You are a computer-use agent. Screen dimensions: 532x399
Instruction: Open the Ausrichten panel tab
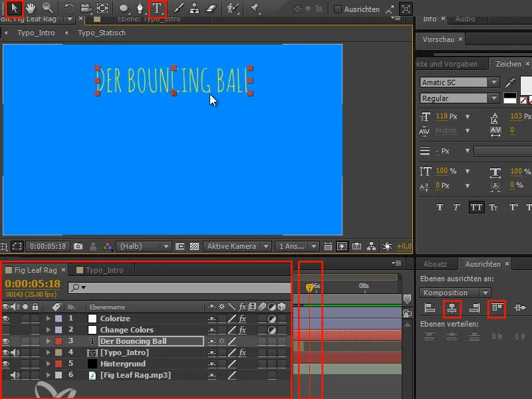point(483,264)
